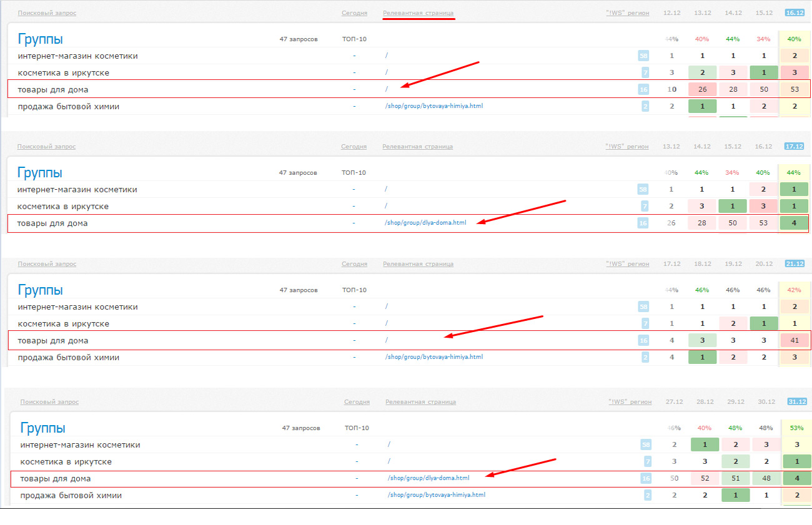812x525 pixels.
Task: Click the 53% visibility value
Action: point(797,428)
